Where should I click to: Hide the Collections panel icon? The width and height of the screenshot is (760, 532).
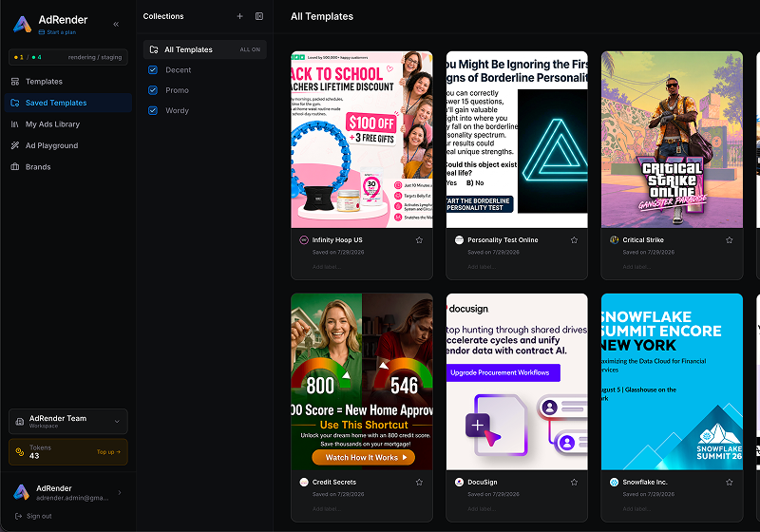click(259, 16)
